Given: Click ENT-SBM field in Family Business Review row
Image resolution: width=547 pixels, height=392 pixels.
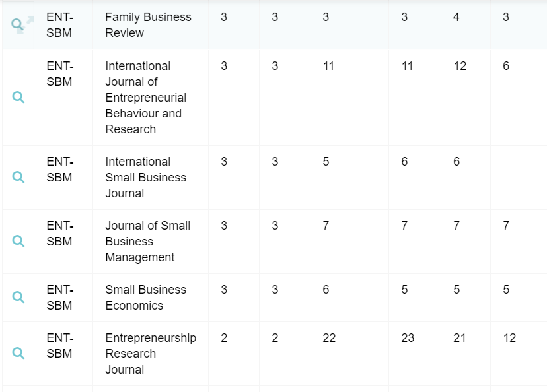Looking at the screenshot, I should pyautogui.click(x=59, y=25).
